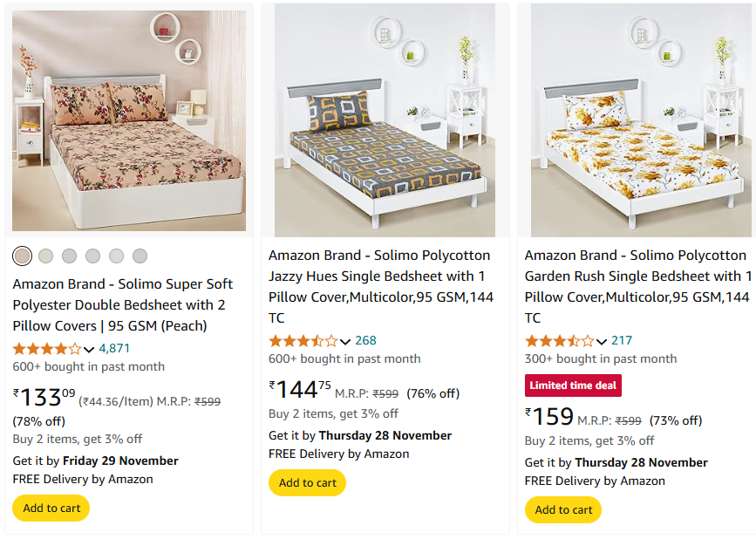
Task: Add Garden Rush bedsheet to cart
Action: 563,509
